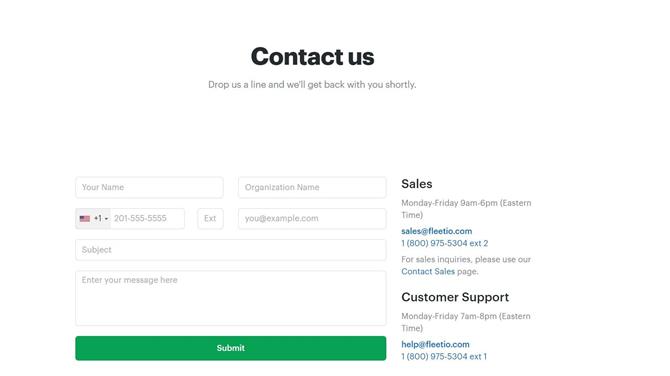Focus the Your Name input field
Image resolution: width=670 pixels, height=376 pixels.
(x=149, y=187)
